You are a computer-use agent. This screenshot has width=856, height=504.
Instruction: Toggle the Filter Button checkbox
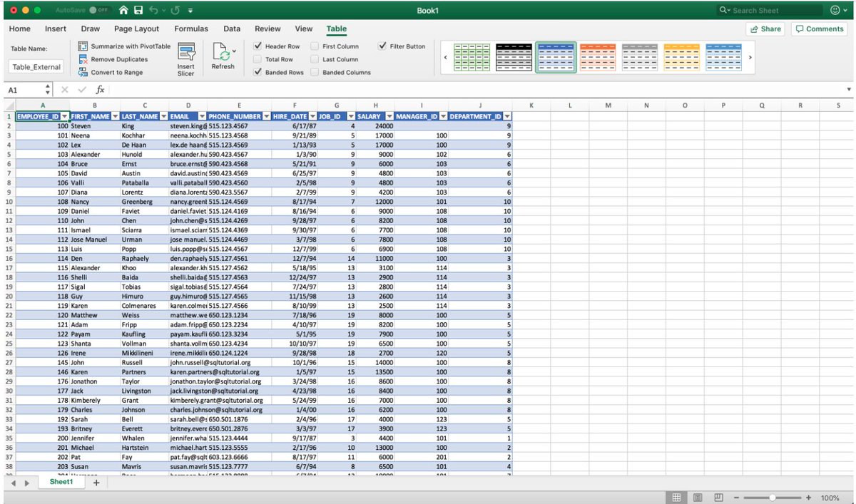click(x=382, y=46)
